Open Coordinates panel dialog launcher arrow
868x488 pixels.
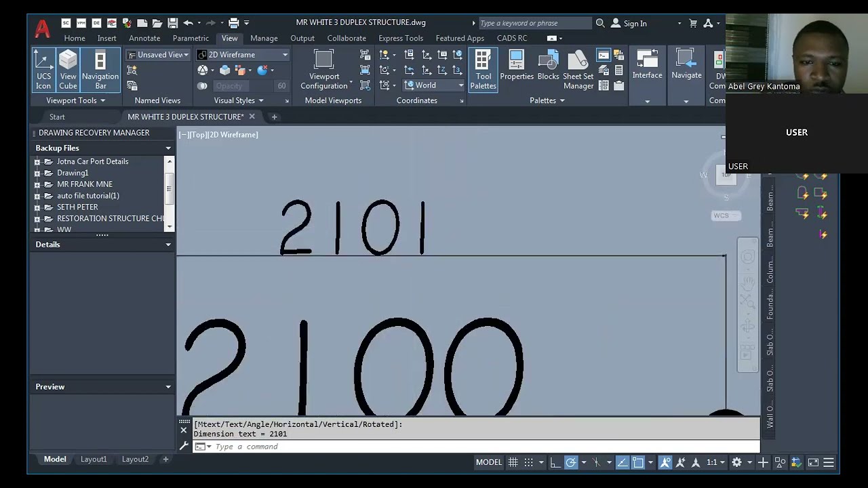coord(462,101)
